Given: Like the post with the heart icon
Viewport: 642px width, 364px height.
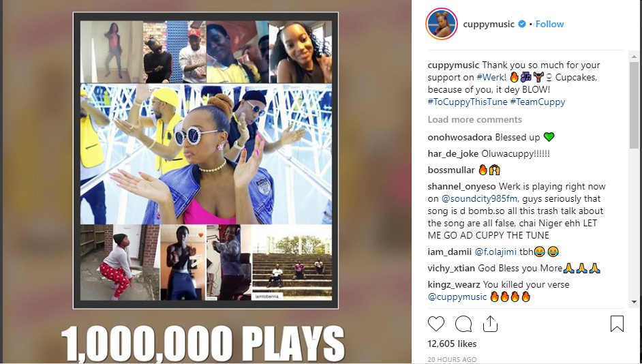Looking at the screenshot, I should 436,324.
